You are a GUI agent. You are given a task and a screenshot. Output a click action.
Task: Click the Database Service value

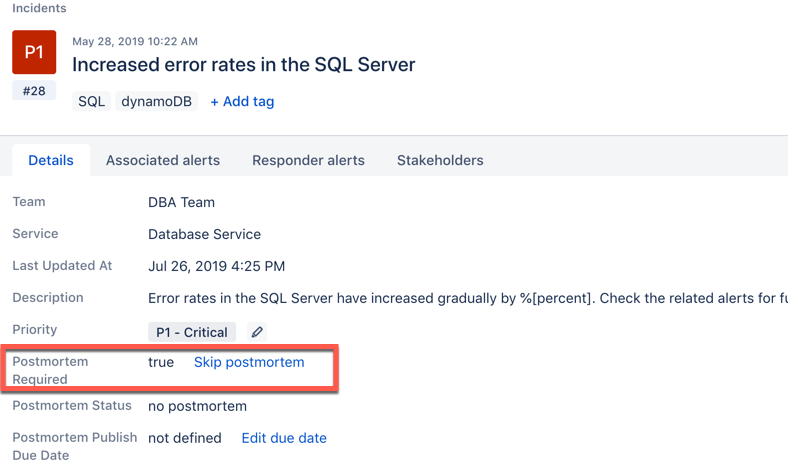204,234
